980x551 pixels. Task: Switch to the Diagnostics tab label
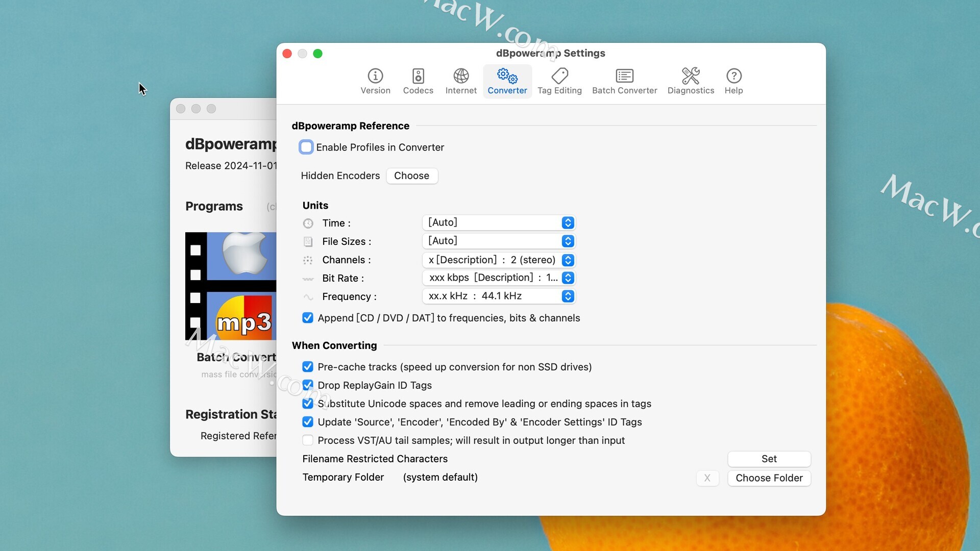[x=691, y=91]
